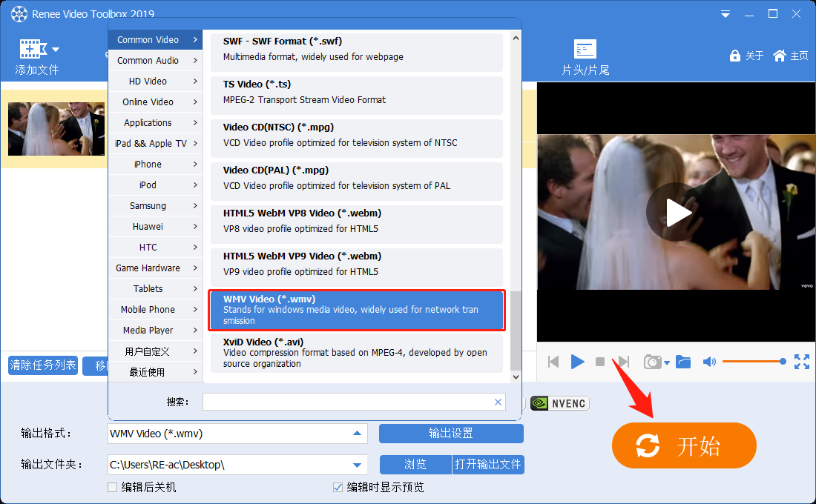Take a snapshot with the camera icon
This screenshot has height=504, width=816.
pos(653,362)
